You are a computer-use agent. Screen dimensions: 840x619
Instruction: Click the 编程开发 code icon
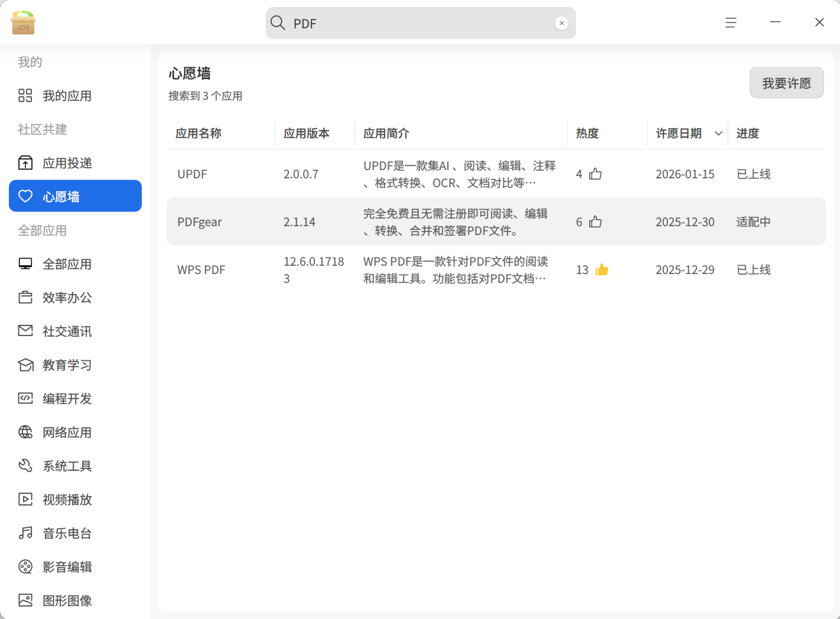(x=25, y=398)
